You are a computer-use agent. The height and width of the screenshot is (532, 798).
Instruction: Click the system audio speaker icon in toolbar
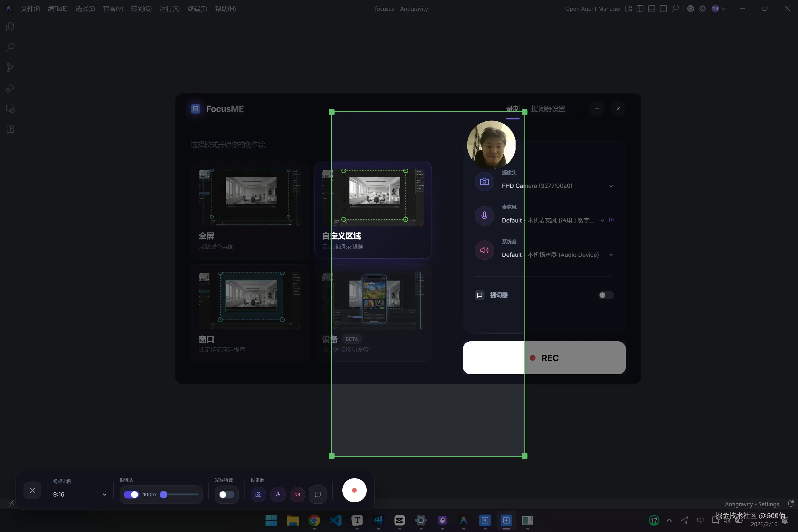(x=297, y=494)
